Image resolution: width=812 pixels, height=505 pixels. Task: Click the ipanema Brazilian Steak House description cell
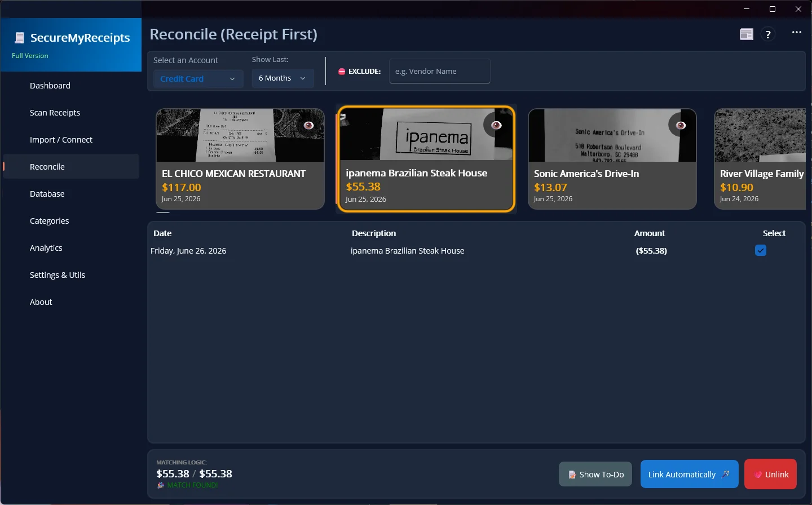pyautogui.click(x=407, y=251)
